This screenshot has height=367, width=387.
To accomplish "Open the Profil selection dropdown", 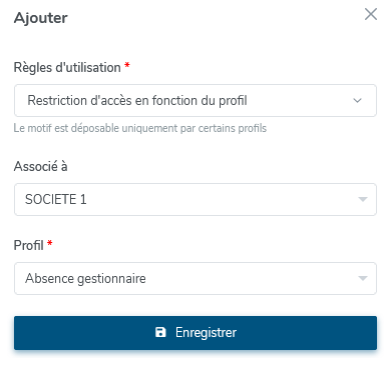I will coord(195,278).
